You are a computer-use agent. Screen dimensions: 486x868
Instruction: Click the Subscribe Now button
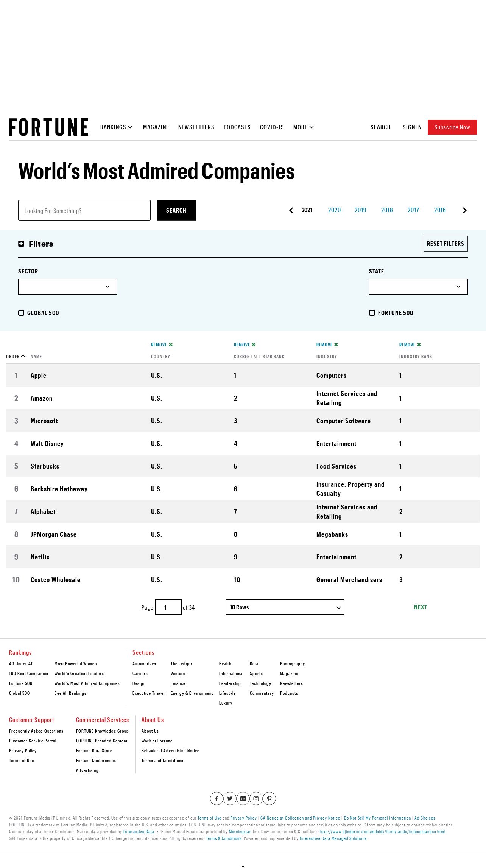[452, 127]
